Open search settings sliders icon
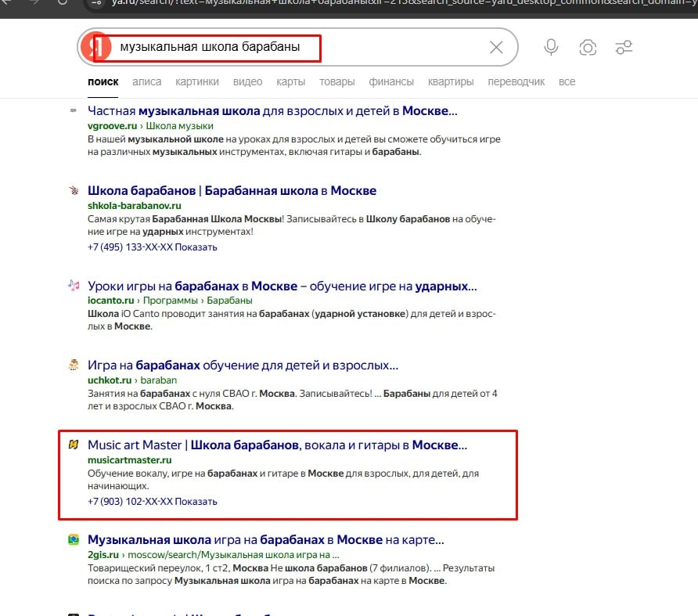This screenshot has height=616, width=698. tap(624, 47)
